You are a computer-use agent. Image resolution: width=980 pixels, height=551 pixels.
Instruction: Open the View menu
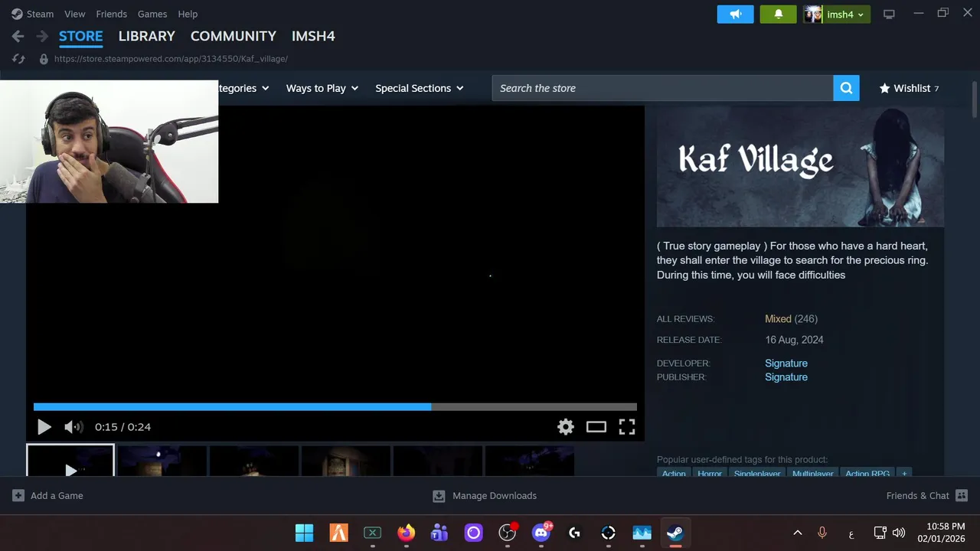tap(75, 14)
